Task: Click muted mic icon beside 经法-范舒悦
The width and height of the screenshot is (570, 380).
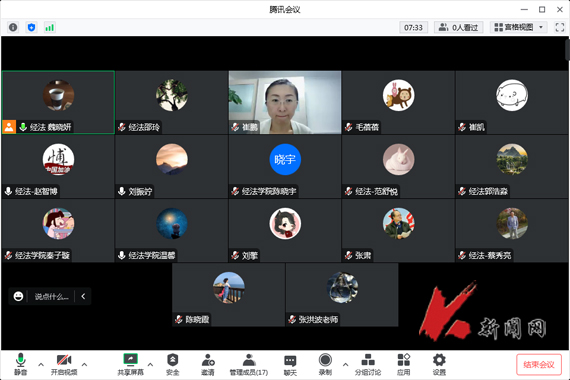Action: [349, 191]
